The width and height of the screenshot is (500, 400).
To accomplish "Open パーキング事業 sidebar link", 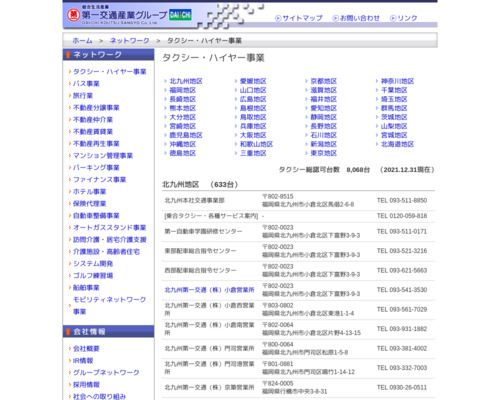I will 96,168.
